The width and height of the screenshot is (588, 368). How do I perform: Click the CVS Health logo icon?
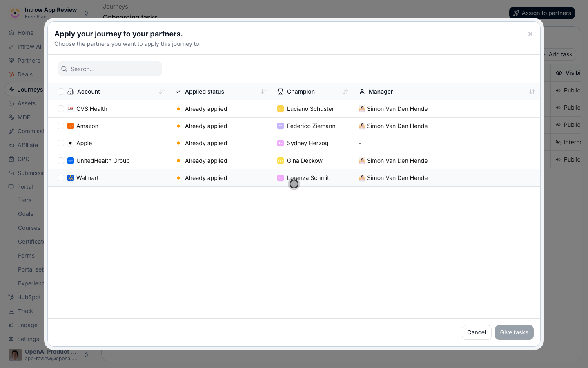71,109
